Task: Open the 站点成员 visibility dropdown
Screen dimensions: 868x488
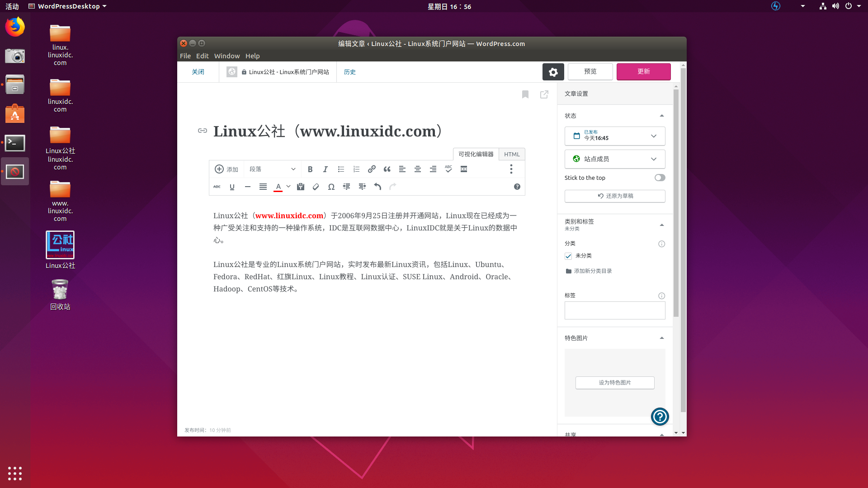Action: 614,159
